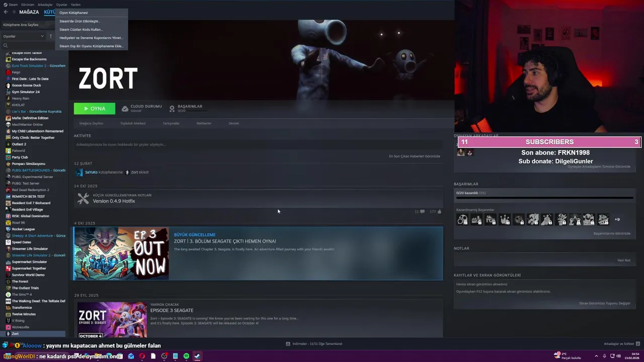Click the thumbs-up icon on hotfix post

pos(439,212)
